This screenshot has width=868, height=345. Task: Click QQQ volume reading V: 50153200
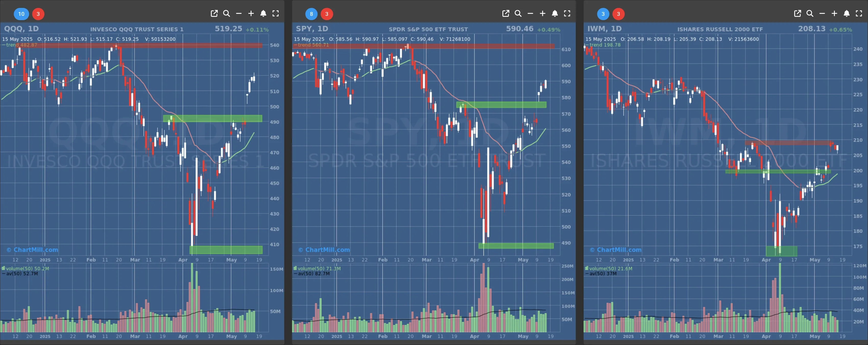(160, 39)
